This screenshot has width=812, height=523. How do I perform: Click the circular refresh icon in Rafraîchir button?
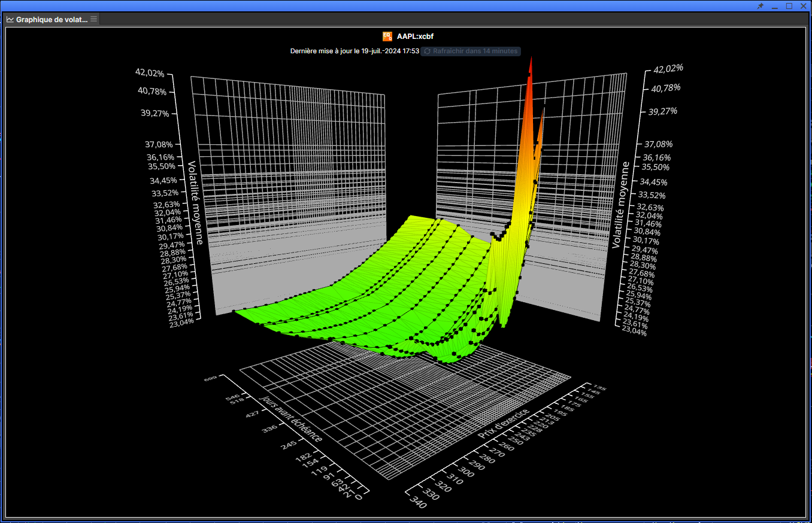pos(428,51)
